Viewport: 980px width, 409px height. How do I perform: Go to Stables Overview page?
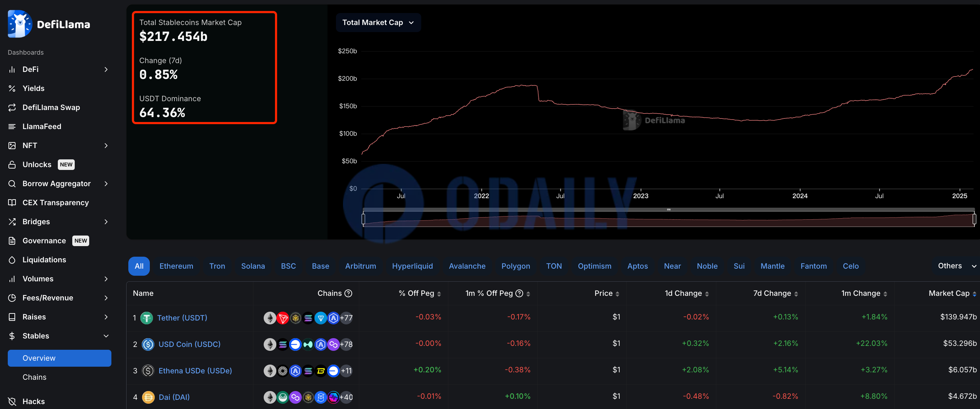(x=59, y=358)
